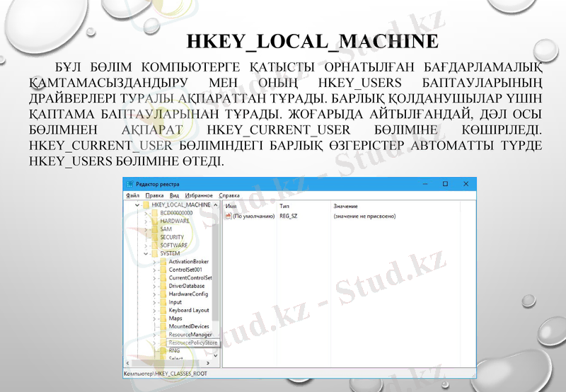Minimize the Registry Editor window

[425, 184]
